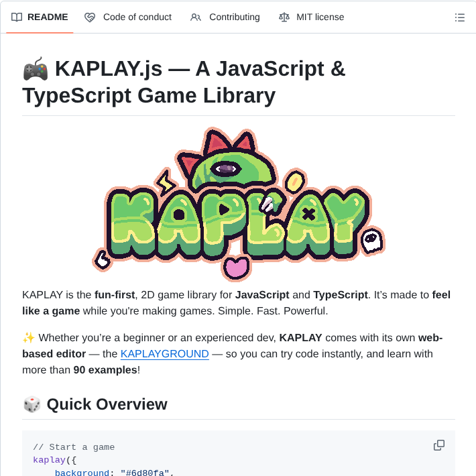Switch to Code of conduct tab
The width and height of the screenshot is (476, 476).
(128, 17)
